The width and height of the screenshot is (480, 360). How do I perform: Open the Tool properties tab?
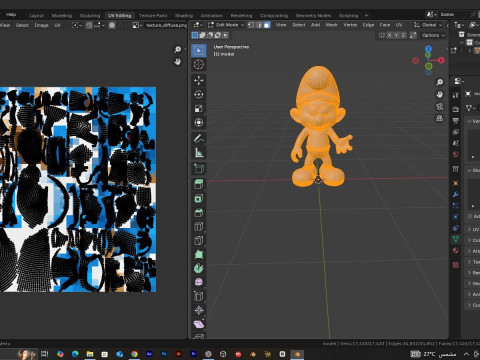pyautogui.click(x=456, y=95)
